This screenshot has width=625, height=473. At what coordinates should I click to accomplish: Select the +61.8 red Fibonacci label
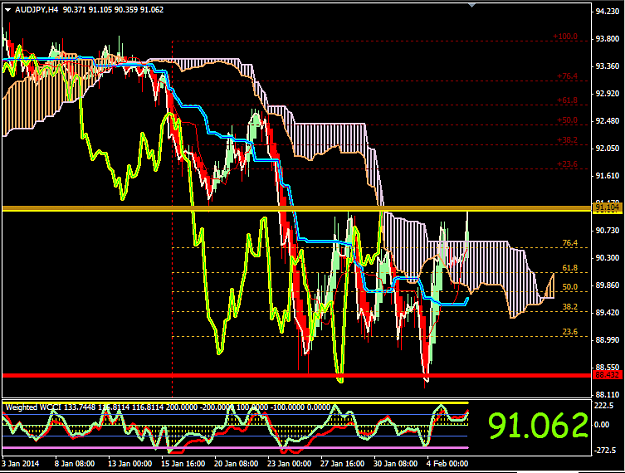tap(567, 100)
